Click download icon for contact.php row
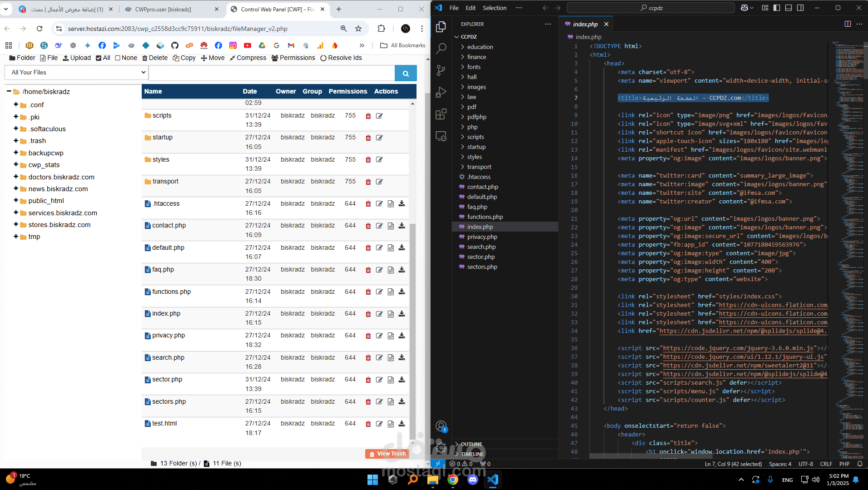The width and height of the screenshot is (868, 490). click(x=402, y=226)
